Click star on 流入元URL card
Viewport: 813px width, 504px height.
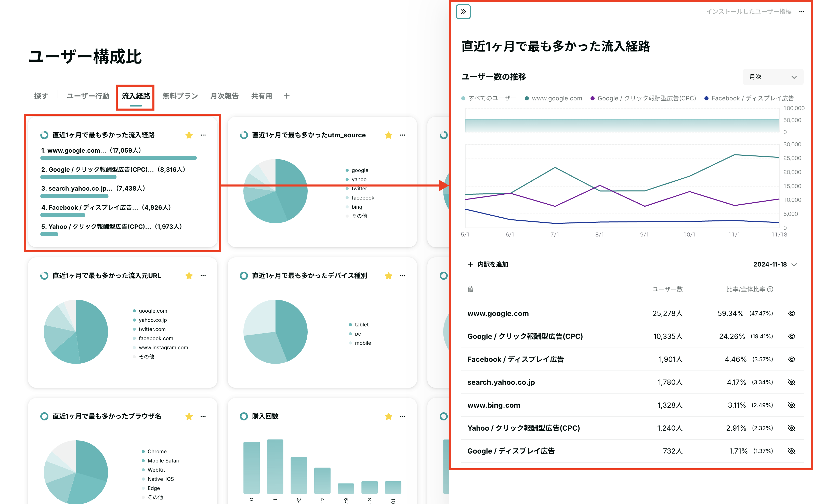[x=189, y=276]
